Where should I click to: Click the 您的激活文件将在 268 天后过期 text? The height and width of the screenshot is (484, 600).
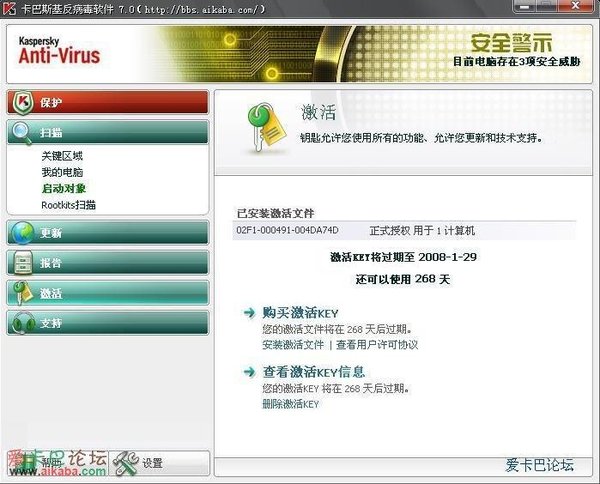pyautogui.click(x=337, y=329)
